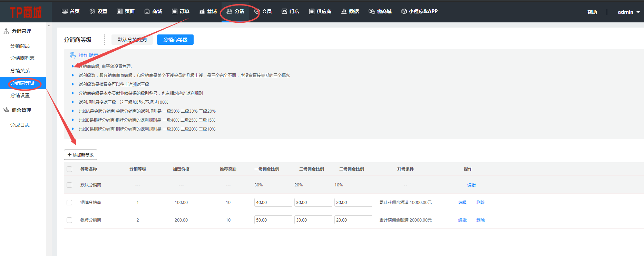Click 银牌分销商 二级佣金比例 field 30.00
Screen dimensions: 644x256
tap(313, 220)
